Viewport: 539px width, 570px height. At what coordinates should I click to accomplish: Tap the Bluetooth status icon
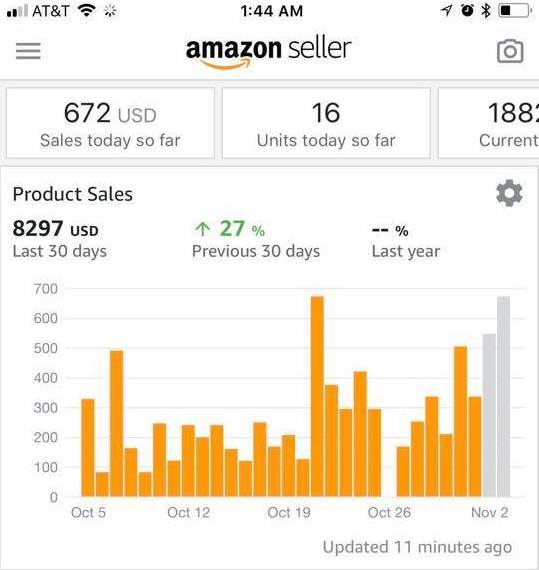point(486,11)
